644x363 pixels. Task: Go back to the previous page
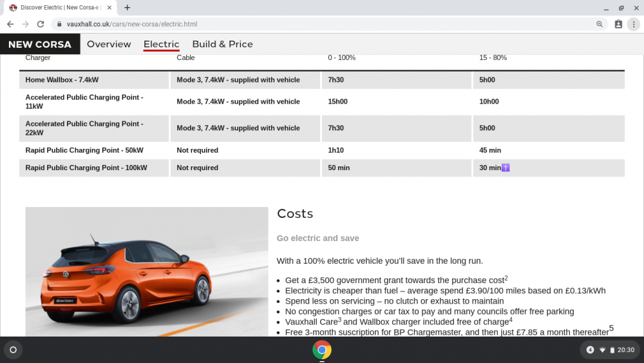click(x=10, y=25)
